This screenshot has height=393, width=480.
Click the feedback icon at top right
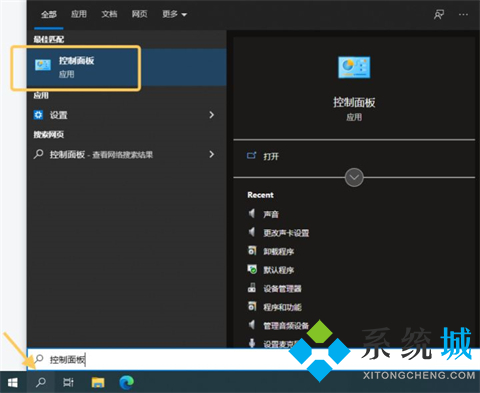click(439, 14)
